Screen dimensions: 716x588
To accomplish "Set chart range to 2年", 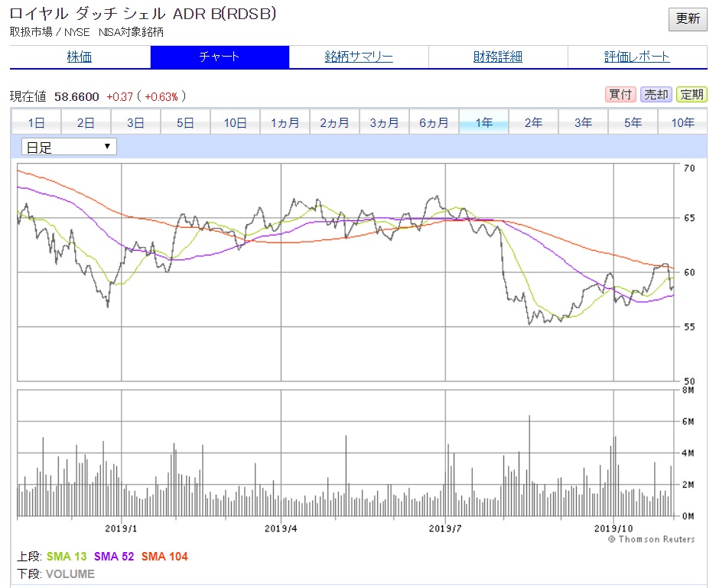I will click(533, 122).
